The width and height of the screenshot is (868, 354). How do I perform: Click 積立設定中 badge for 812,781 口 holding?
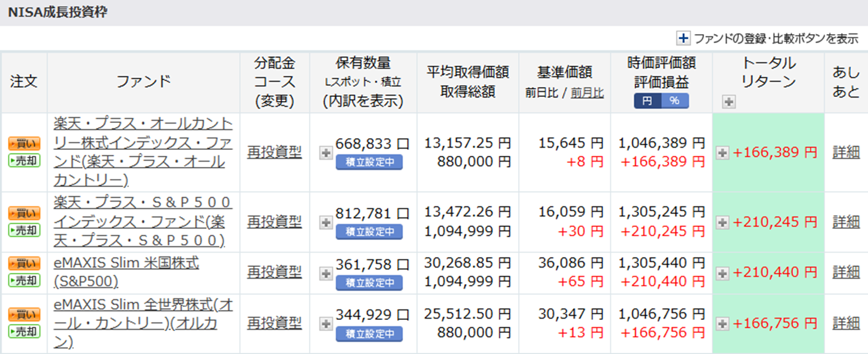pos(369,232)
